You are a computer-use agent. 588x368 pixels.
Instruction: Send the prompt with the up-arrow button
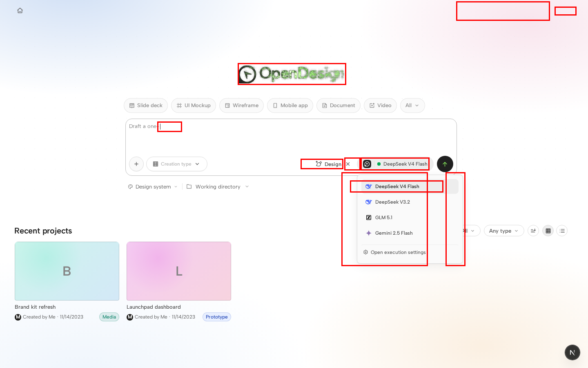445,164
